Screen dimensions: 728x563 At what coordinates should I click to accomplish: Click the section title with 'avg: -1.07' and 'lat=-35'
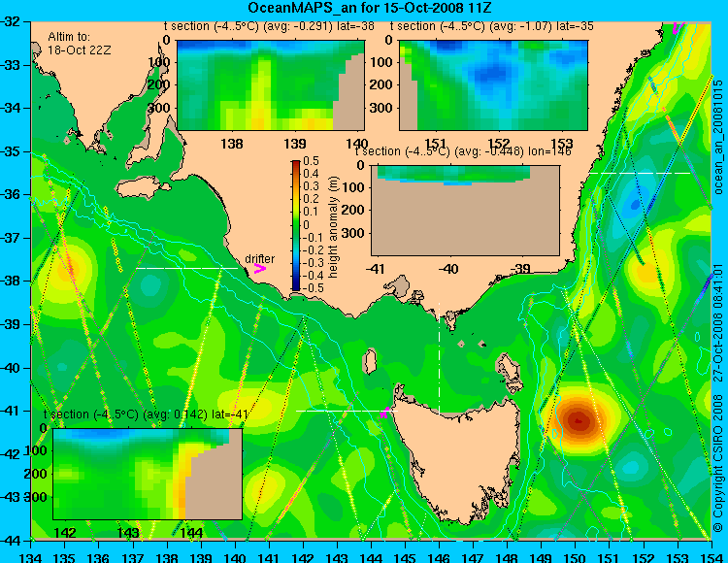tap(492, 26)
